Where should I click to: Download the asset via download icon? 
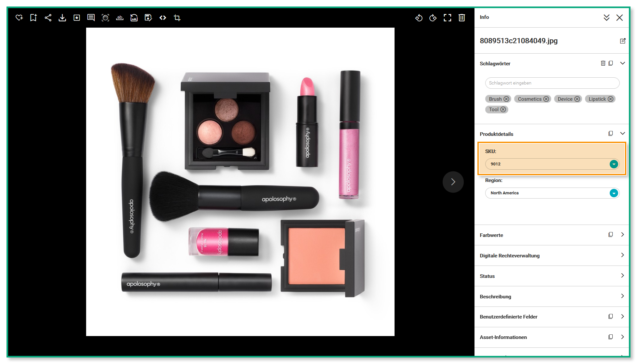pos(62,18)
